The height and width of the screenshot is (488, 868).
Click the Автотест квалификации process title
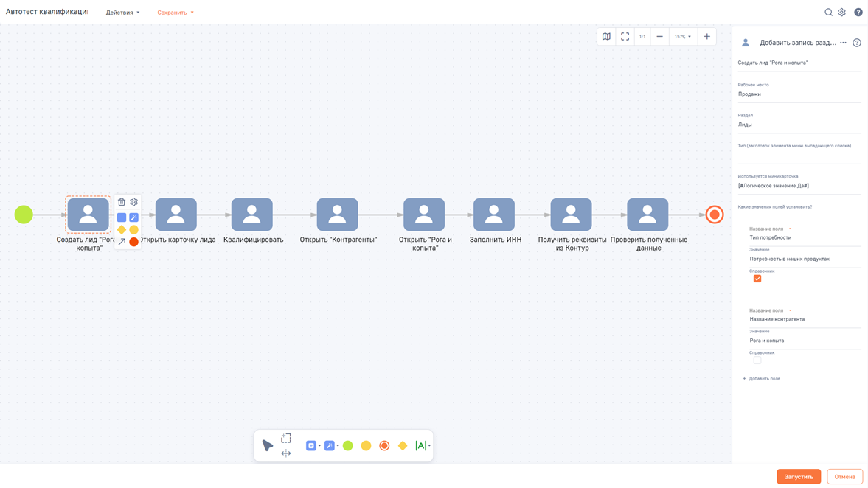pos(46,12)
